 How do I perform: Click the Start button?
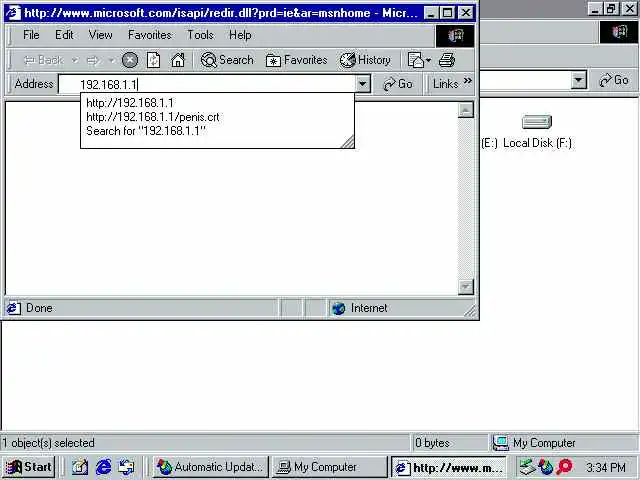[x=28, y=467]
